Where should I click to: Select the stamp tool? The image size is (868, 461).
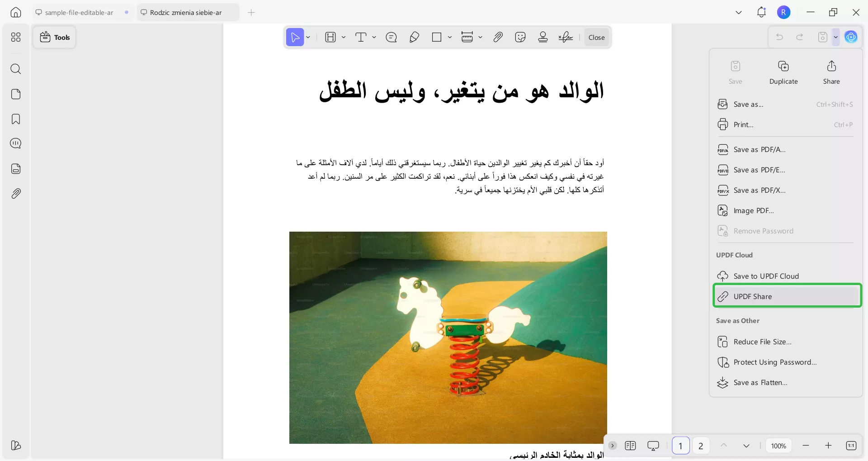point(543,37)
